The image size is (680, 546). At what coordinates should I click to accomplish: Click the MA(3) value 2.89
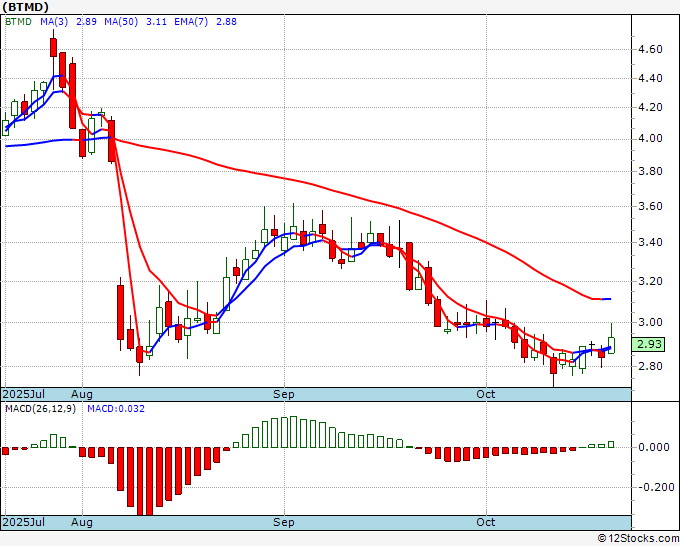pos(86,22)
